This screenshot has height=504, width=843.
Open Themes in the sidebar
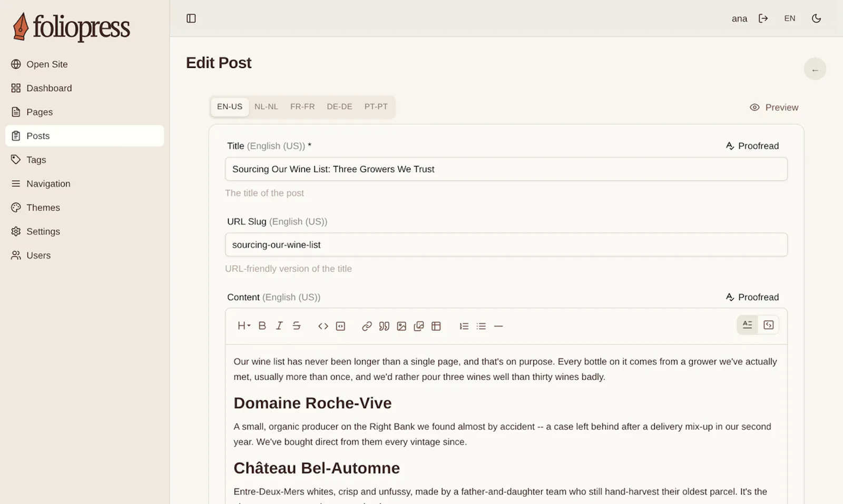[x=85, y=207]
